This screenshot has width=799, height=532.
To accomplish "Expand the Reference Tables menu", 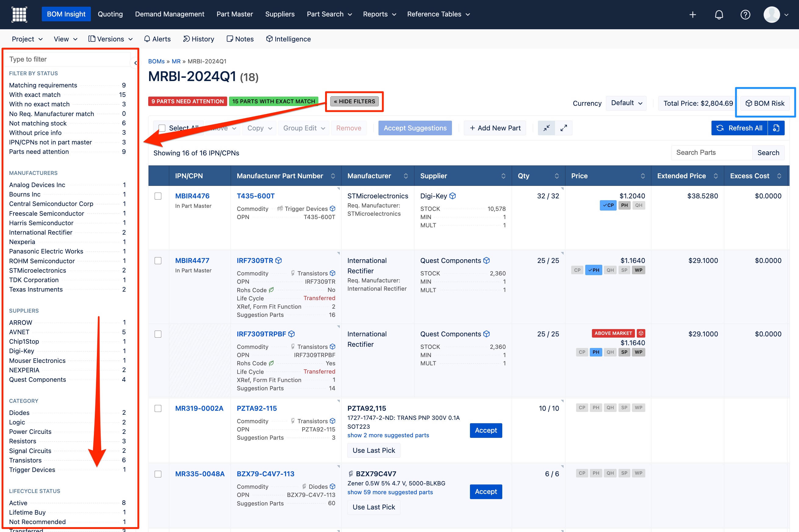I will click(438, 14).
